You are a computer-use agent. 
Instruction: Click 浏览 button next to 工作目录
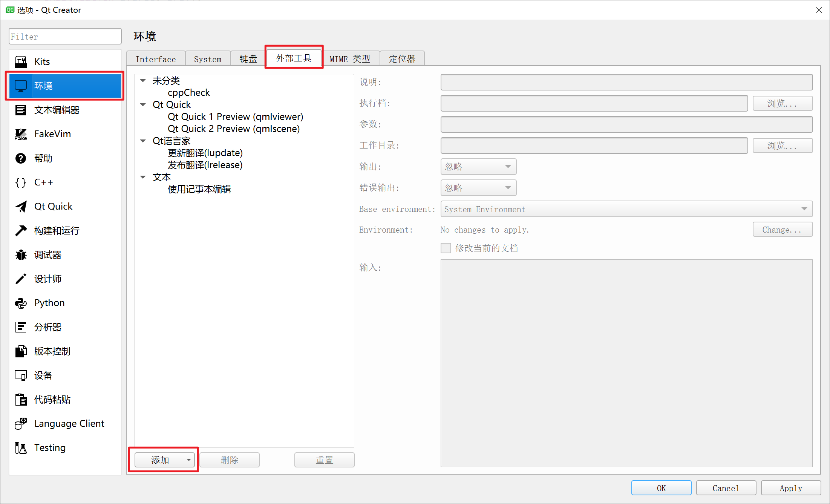783,146
